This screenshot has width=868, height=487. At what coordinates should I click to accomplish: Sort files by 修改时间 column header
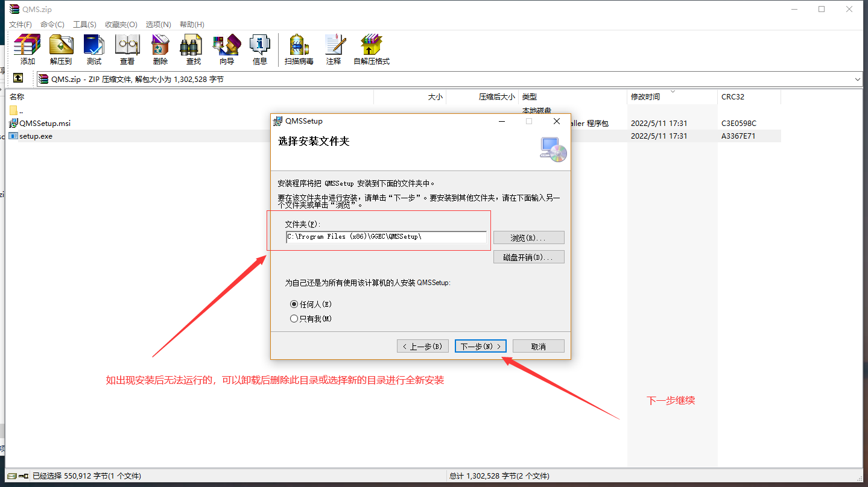(645, 96)
